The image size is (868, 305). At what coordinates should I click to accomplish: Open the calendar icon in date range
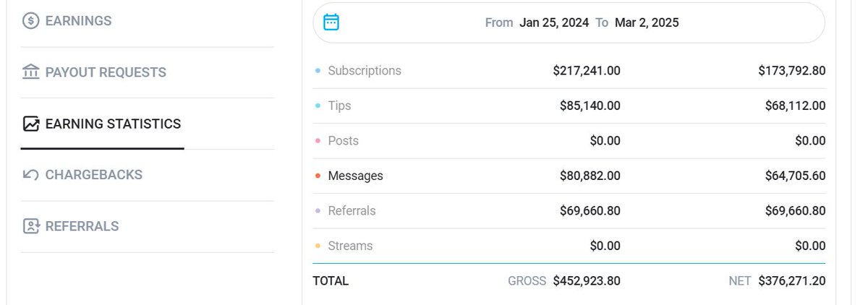pyautogui.click(x=331, y=22)
